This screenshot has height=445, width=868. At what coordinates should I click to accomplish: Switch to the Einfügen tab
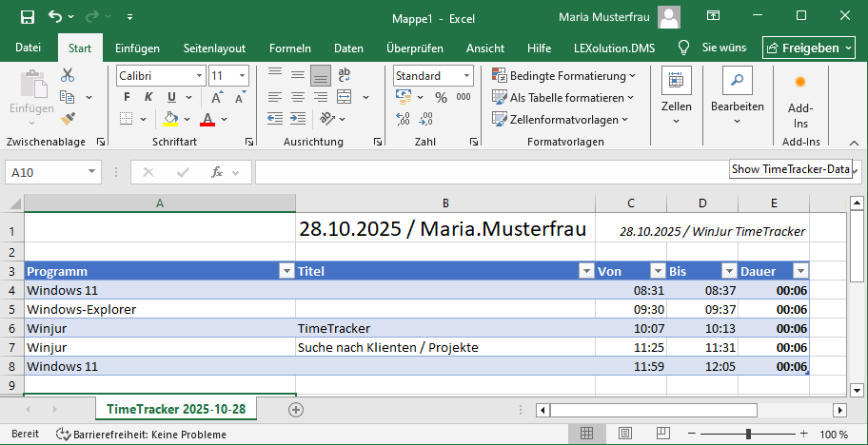click(x=137, y=48)
